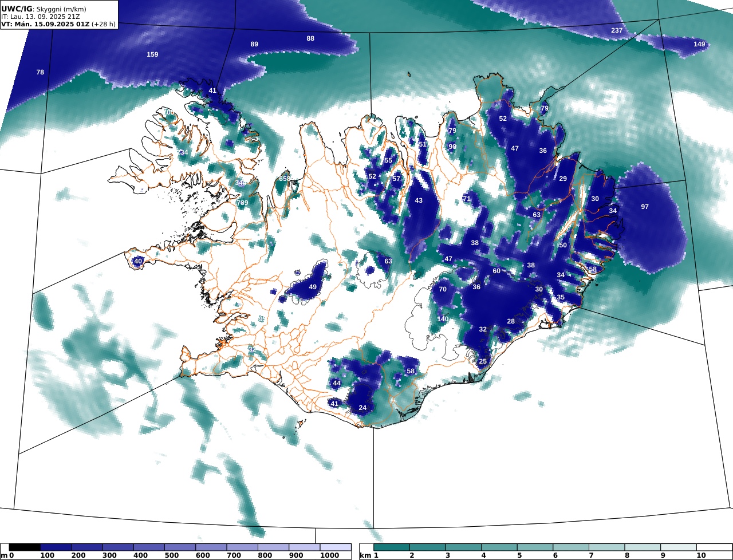Viewport: 733px width, 560px height.
Task: Click the visibility value 24 on the south coast
Action: pyautogui.click(x=362, y=408)
